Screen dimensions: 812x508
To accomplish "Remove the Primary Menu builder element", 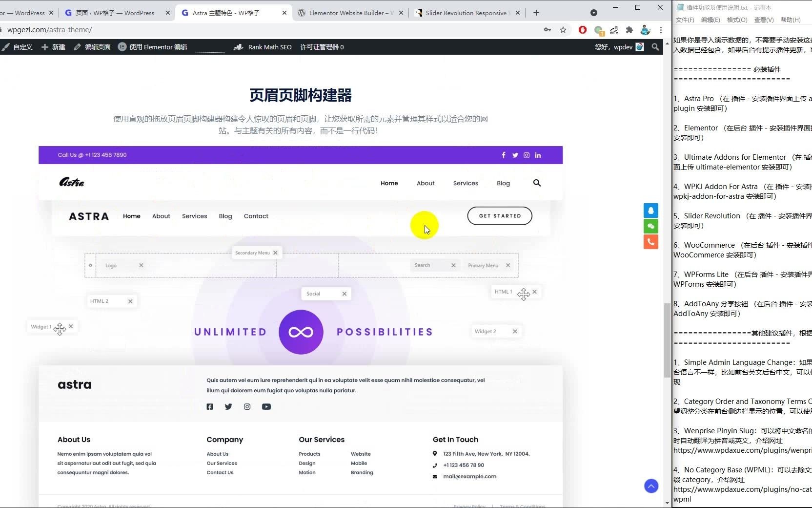I will click(x=508, y=265).
